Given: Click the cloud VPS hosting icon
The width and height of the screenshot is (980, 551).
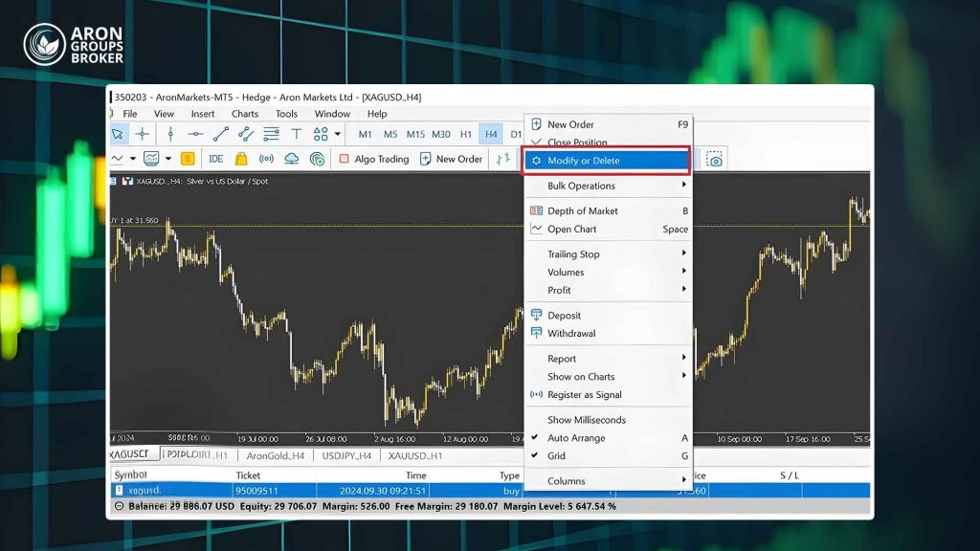Looking at the screenshot, I should pos(291,159).
